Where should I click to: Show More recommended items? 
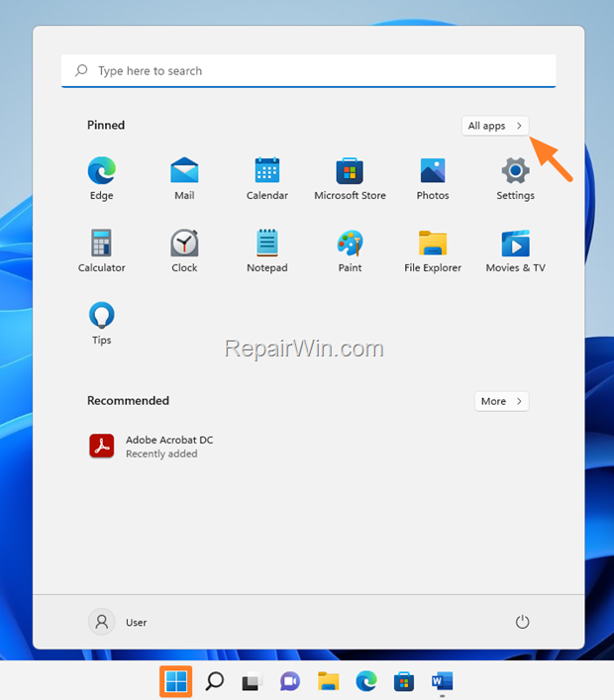501,401
